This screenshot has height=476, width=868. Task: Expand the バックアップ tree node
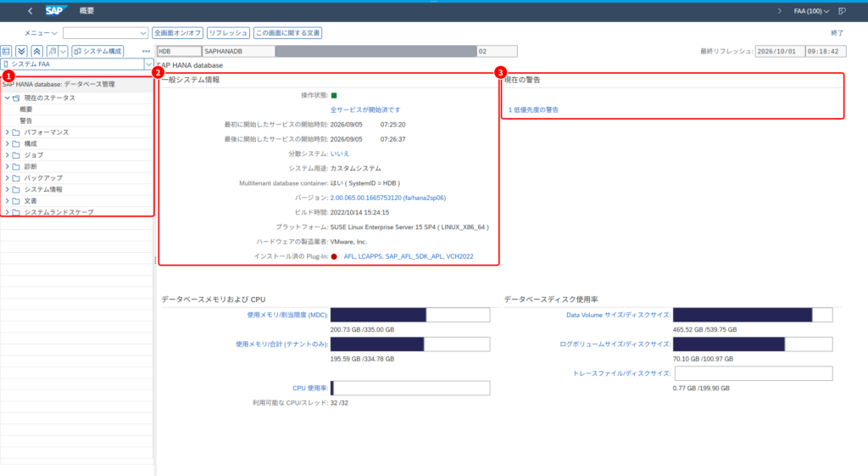[7, 178]
